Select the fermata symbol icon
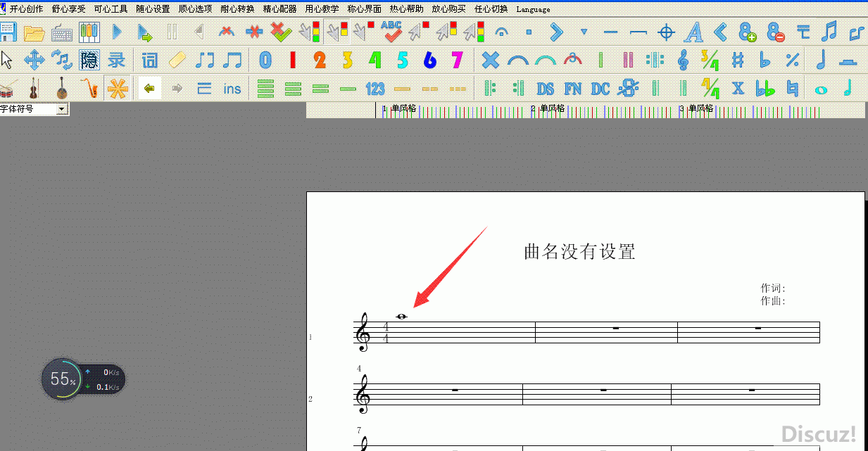The image size is (868, 451). (x=502, y=32)
